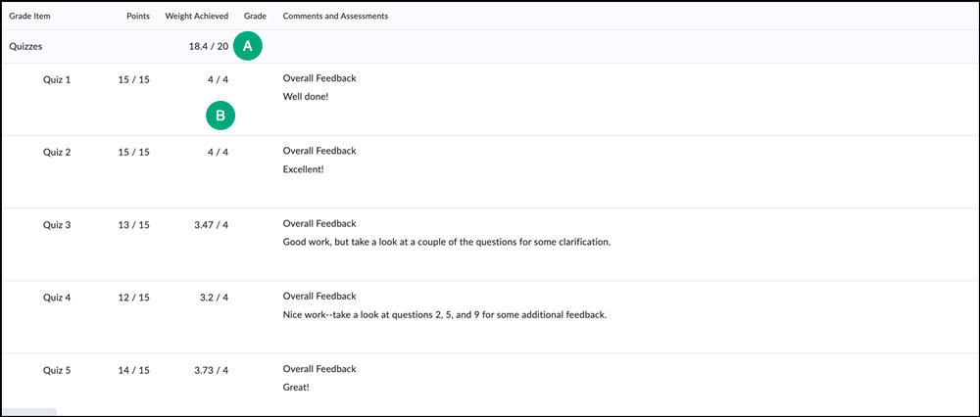Click the Points column header
Image resolution: width=980 pixels, height=417 pixels.
tap(138, 17)
